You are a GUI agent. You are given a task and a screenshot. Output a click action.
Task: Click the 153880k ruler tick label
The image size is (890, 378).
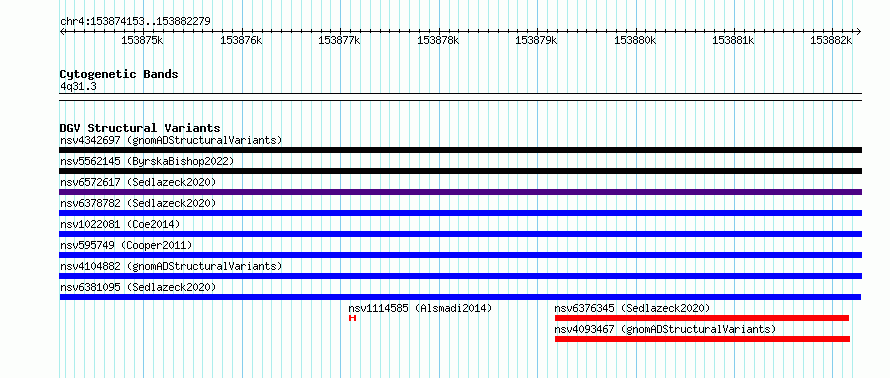[635, 40]
